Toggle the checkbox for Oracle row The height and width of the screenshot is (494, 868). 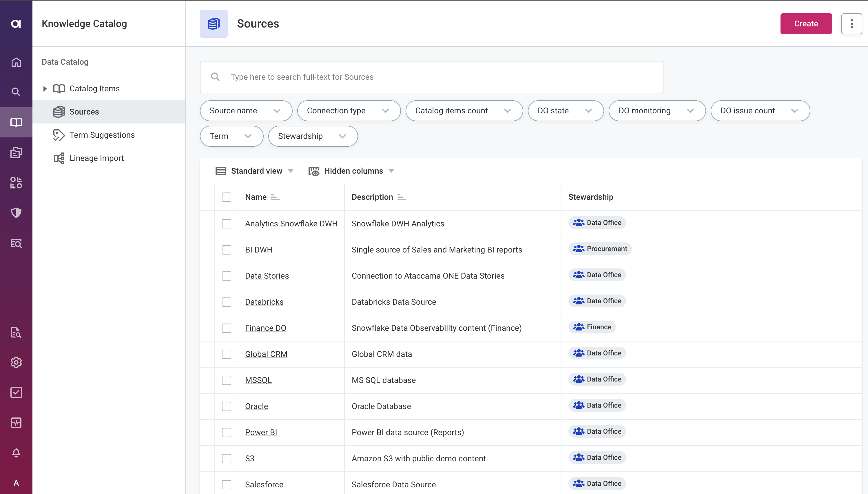click(x=226, y=406)
